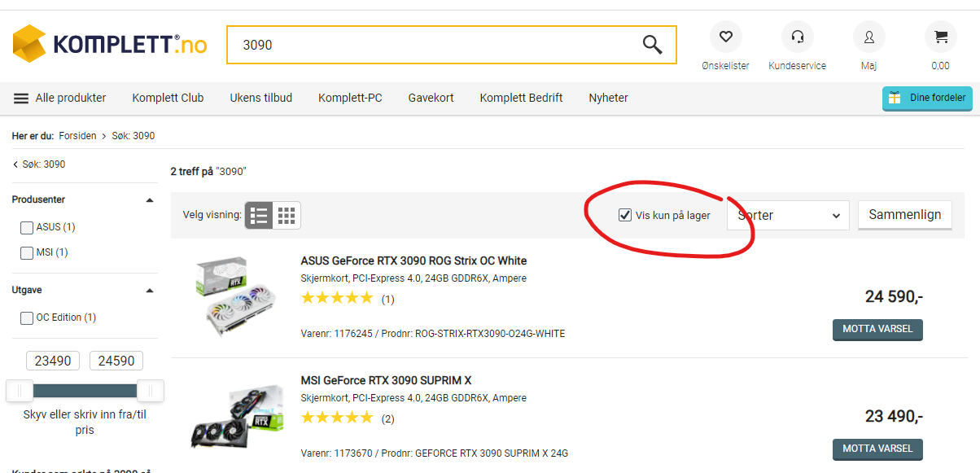
Task: Click the price 23 490,-
Action: (x=894, y=416)
